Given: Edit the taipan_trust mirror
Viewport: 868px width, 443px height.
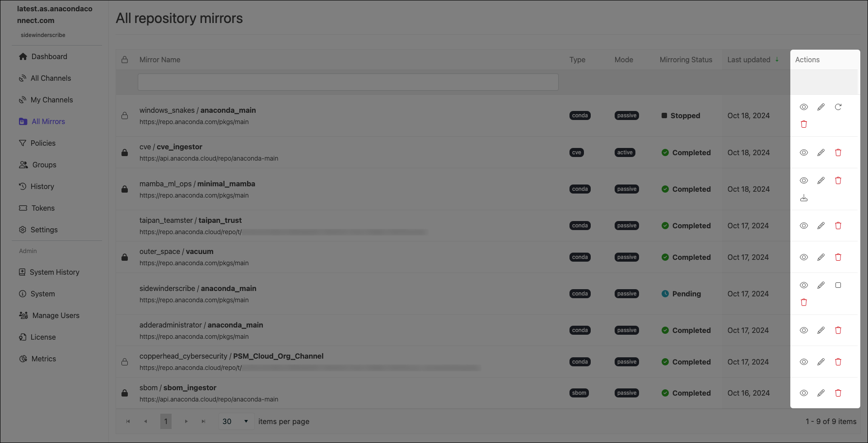Looking at the screenshot, I should click(x=821, y=226).
